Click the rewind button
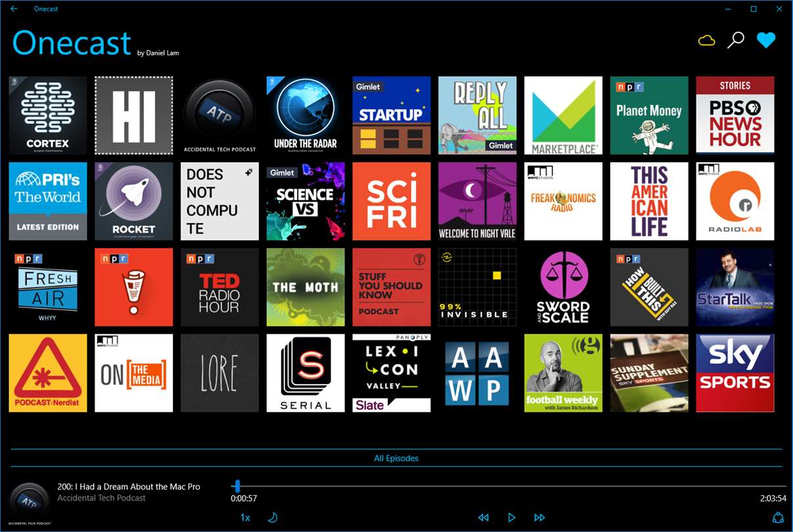The image size is (793, 532). tap(484, 518)
